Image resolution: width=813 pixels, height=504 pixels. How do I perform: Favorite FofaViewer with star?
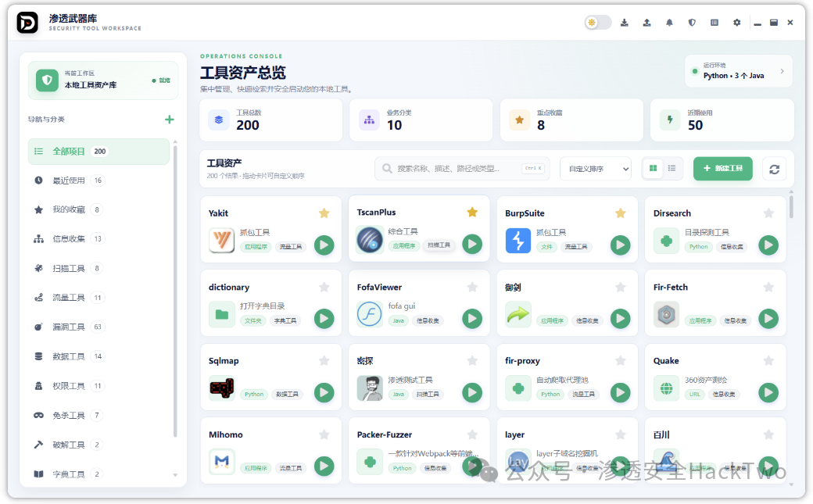coord(472,288)
